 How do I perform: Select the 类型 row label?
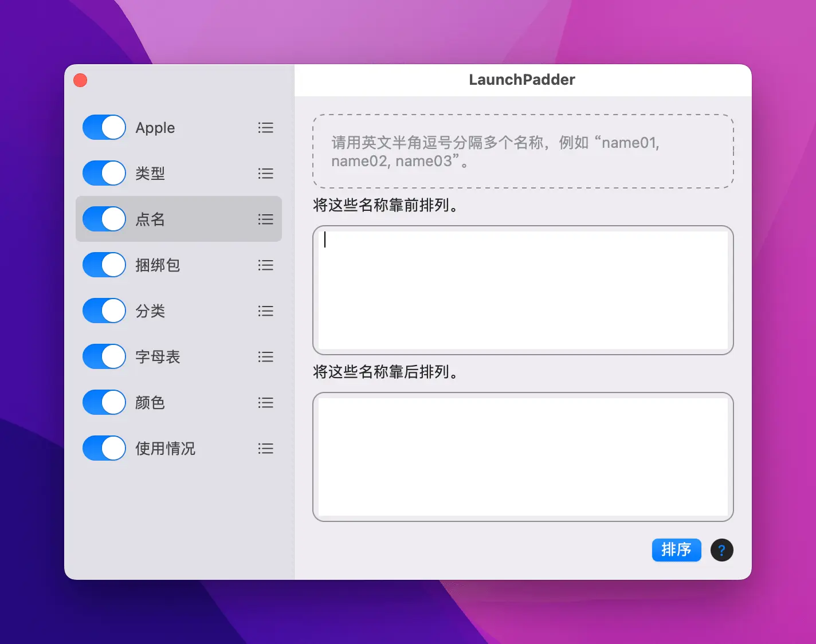pyautogui.click(x=150, y=174)
